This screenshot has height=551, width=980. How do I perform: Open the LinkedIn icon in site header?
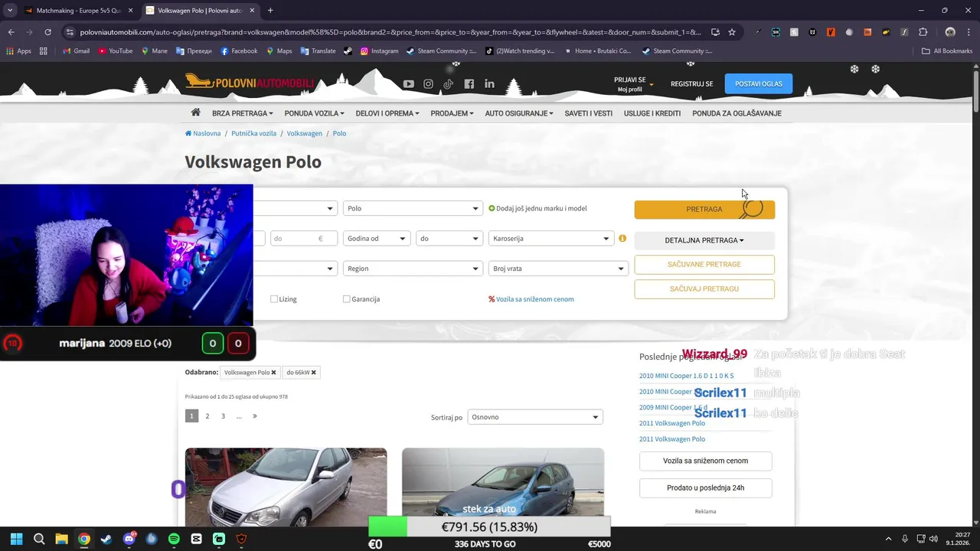click(489, 84)
